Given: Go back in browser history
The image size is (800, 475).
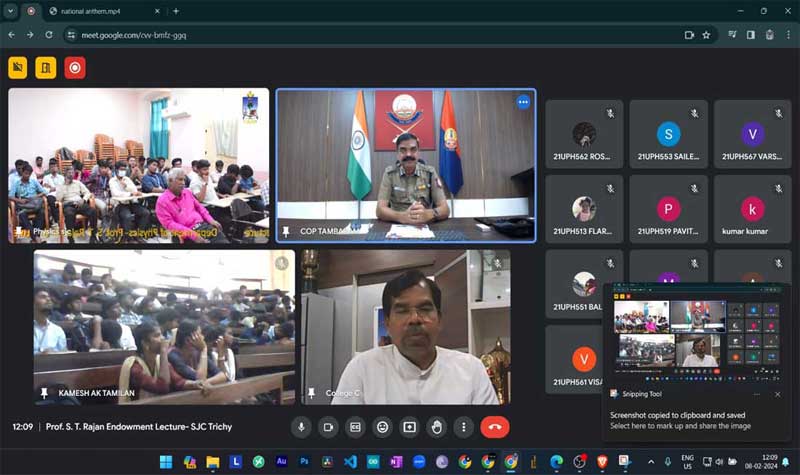Looking at the screenshot, I should pos(12,35).
